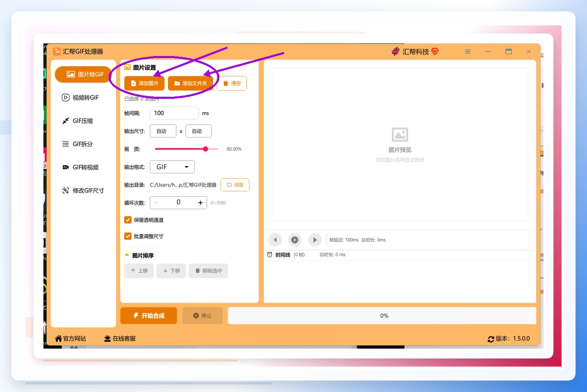The width and height of the screenshot is (587, 392).
Task: Adjust the 画质 quality slider handle
Action: [205, 149]
